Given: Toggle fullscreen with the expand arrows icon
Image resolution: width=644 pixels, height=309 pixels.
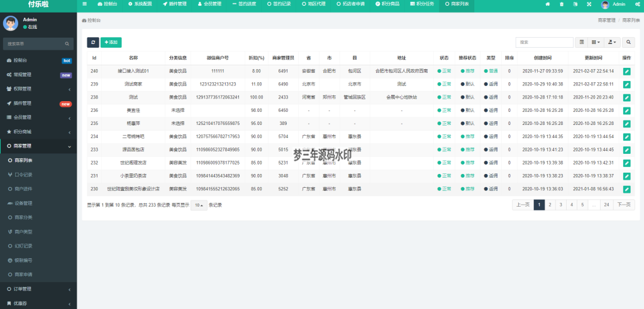Looking at the screenshot, I should [589, 4].
